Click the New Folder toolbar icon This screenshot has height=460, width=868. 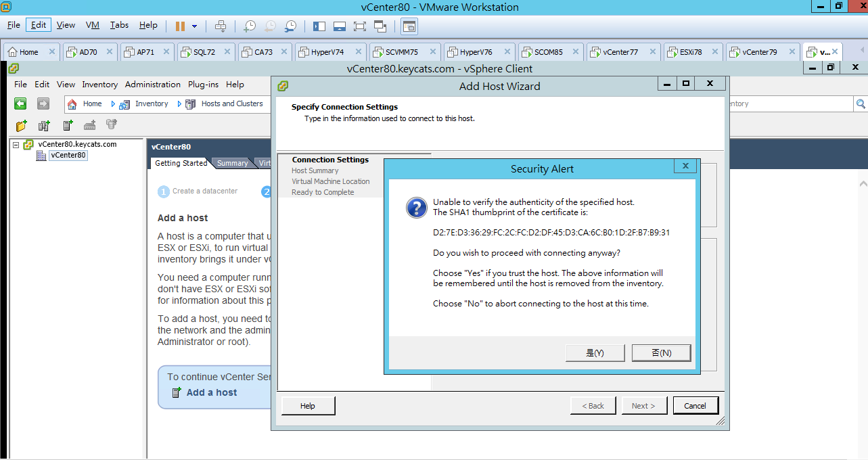(22, 126)
